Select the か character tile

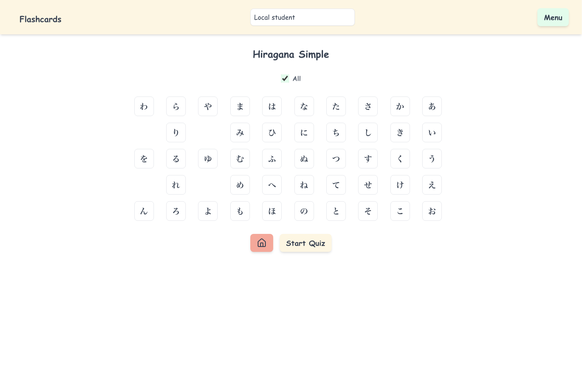pyautogui.click(x=400, y=106)
